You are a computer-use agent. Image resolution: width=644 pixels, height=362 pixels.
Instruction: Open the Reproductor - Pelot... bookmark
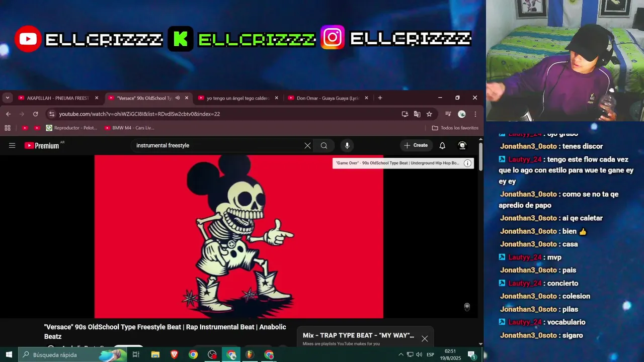pos(71,128)
